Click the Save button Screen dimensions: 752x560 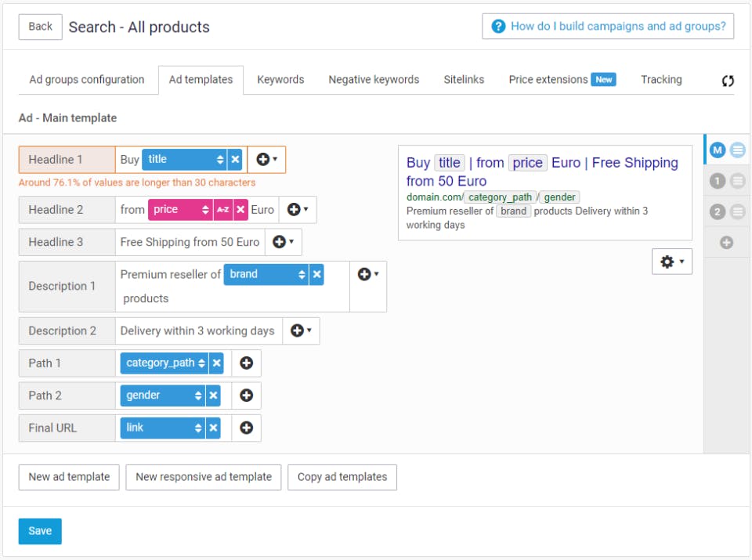[x=40, y=531]
